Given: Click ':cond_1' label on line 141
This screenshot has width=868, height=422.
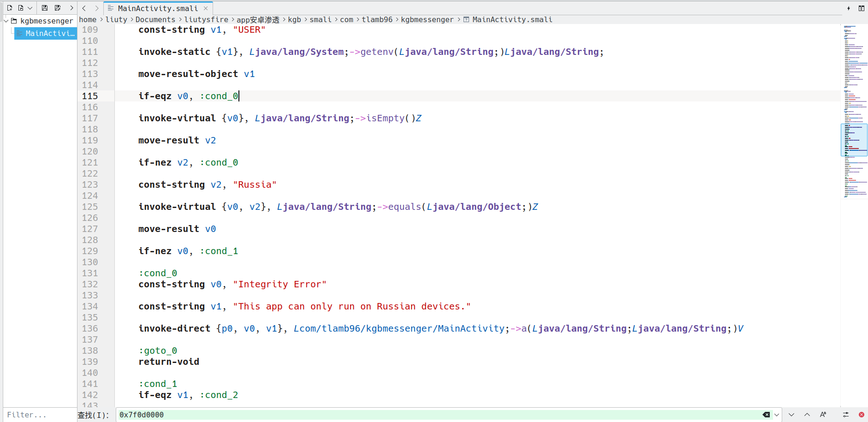Looking at the screenshot, I should (158, 384).
